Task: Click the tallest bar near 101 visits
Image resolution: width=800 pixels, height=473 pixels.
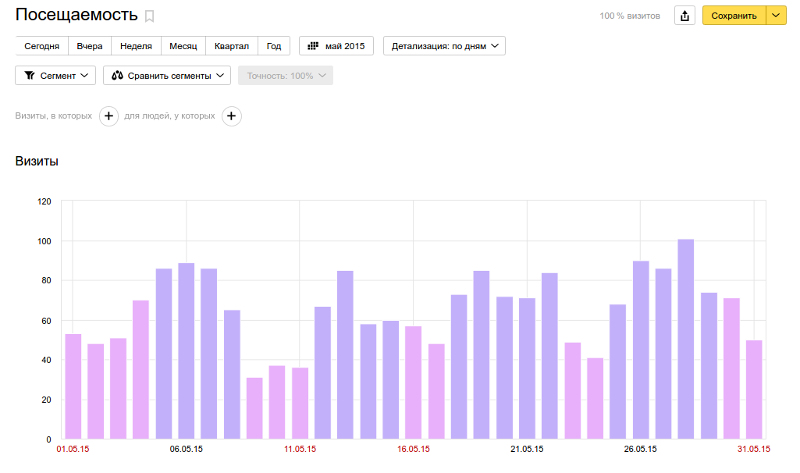Action: click(686, 340)
